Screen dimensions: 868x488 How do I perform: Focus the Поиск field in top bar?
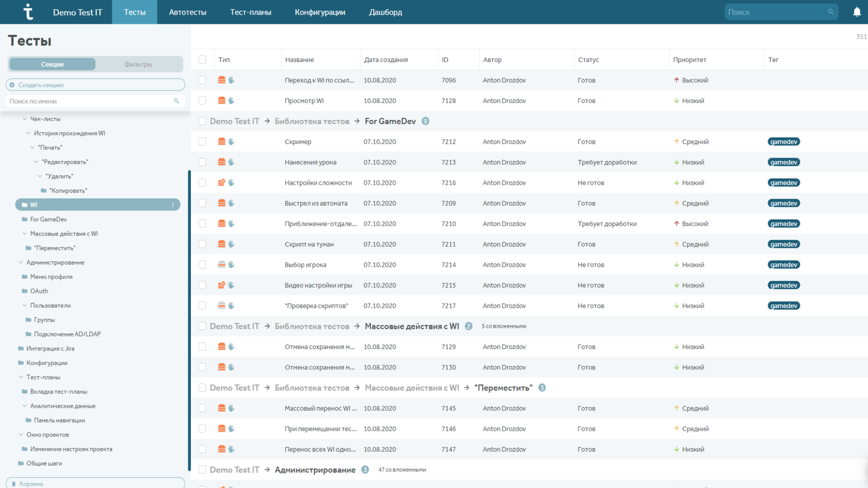click(x=781, y=12)
